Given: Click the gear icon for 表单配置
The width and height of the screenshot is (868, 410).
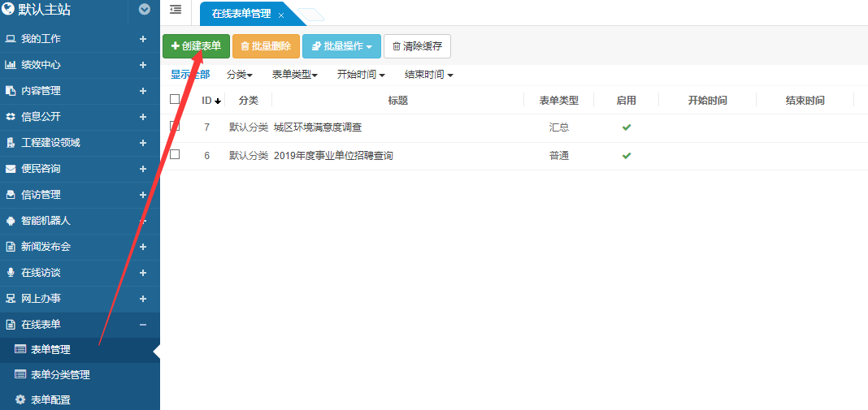Looking at the screenshot, I should (20, 399).
